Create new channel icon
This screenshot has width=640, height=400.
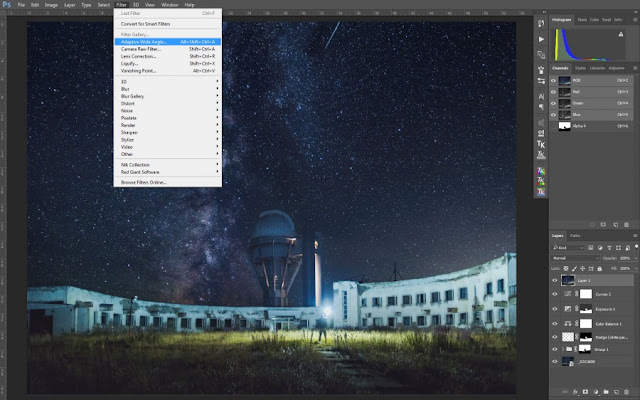615,224
